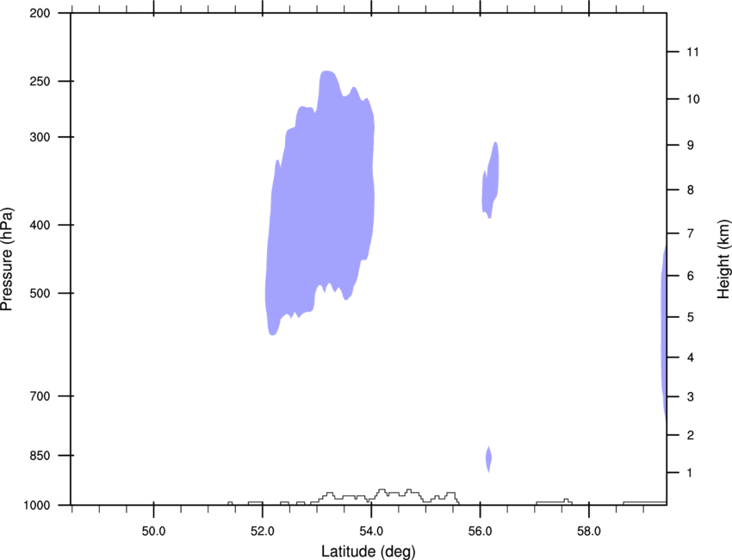Click the 250 pressure tick label

point(40,81)
